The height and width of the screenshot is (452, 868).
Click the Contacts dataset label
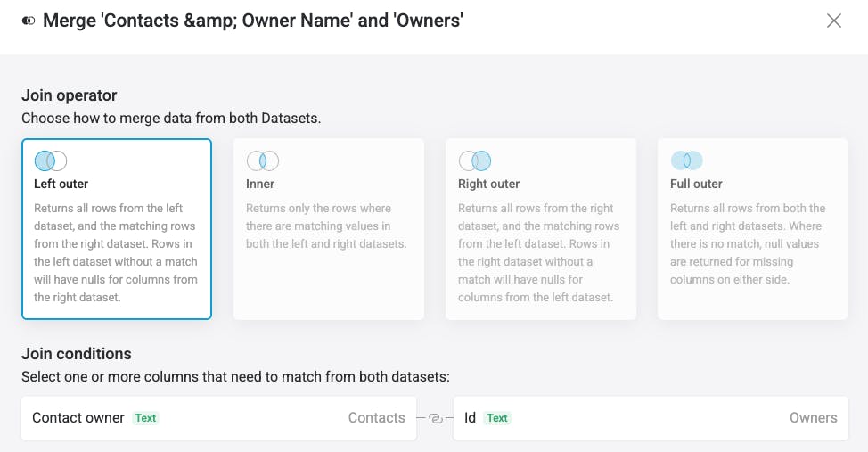tap(376, 418)
